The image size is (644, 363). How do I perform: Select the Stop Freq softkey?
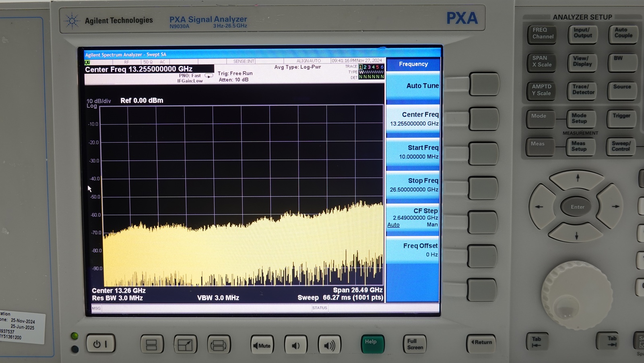pyautogui.click(x=413, y=185)
